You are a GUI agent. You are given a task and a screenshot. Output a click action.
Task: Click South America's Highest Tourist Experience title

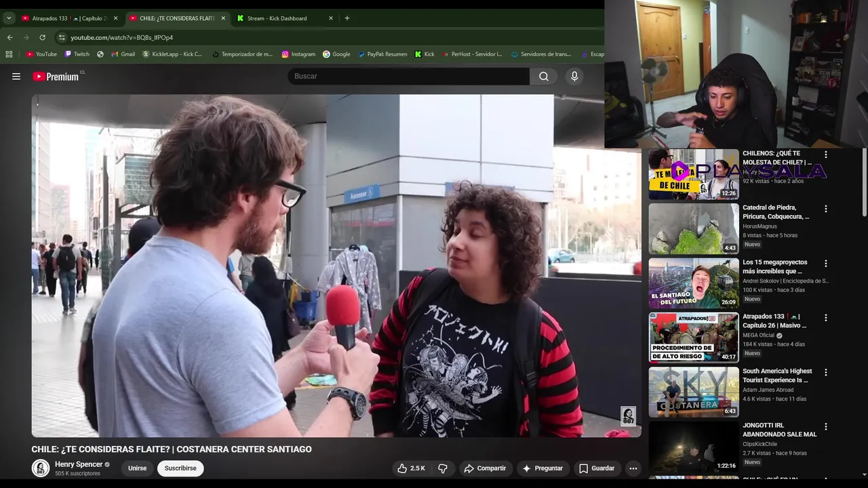777,375
